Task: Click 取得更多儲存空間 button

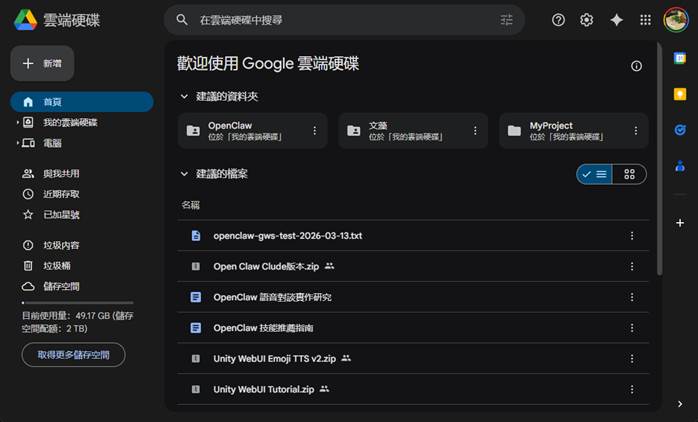Action: pos(73,355)
